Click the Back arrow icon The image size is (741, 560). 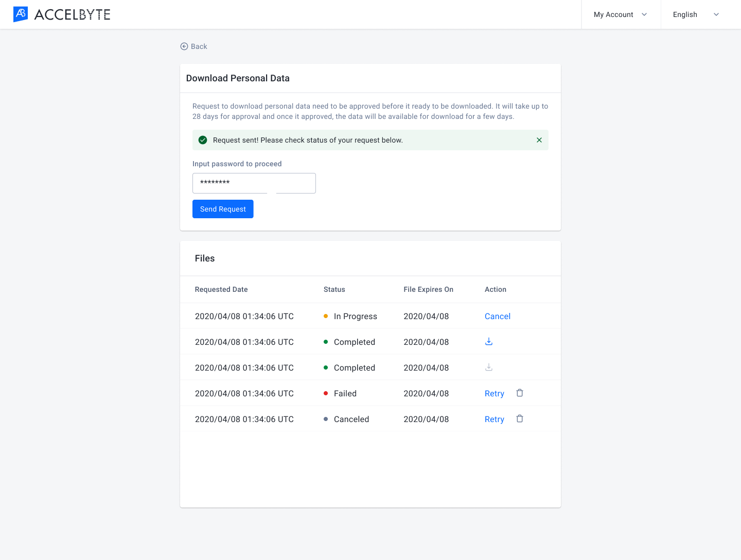point(184,46)
